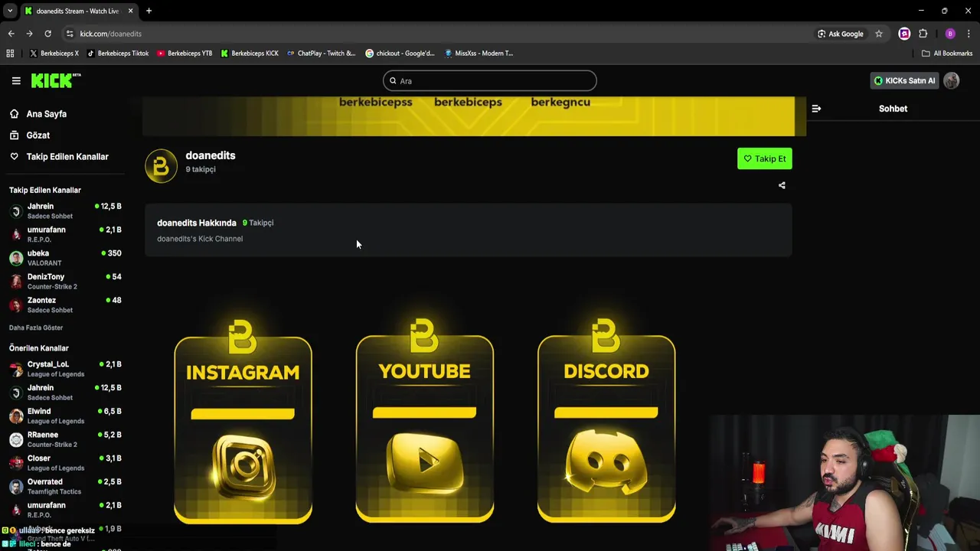Close the doanedits Stream tab
The height and width of the screenshot is (551, 980).
point(129,11)
